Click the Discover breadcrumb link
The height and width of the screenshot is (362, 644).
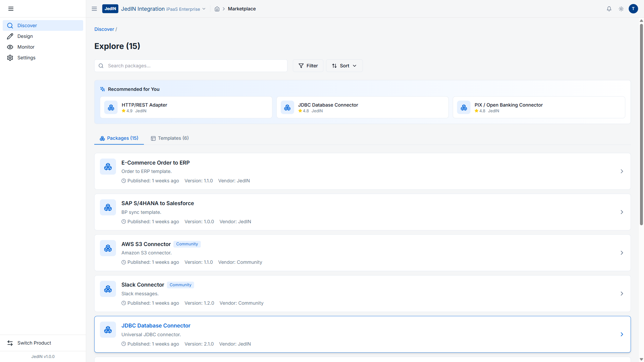(104, 29)
